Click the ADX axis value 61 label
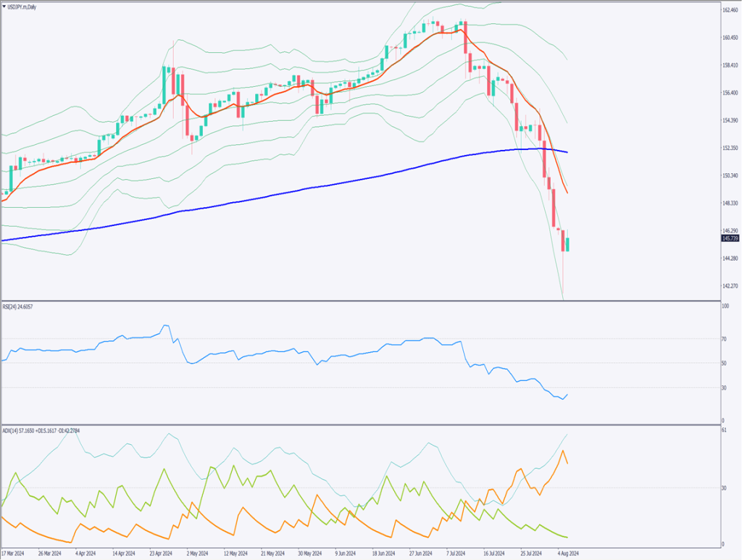742x560 pixels. [x=725, y=430]
